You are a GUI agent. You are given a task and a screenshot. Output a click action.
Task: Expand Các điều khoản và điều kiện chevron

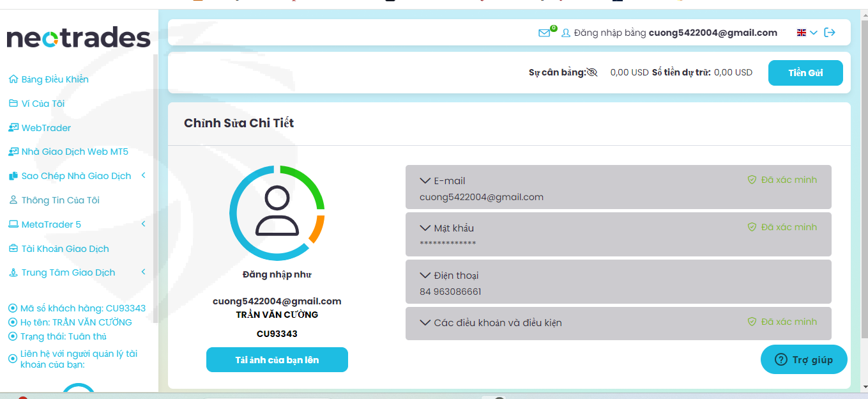(425, 322)
